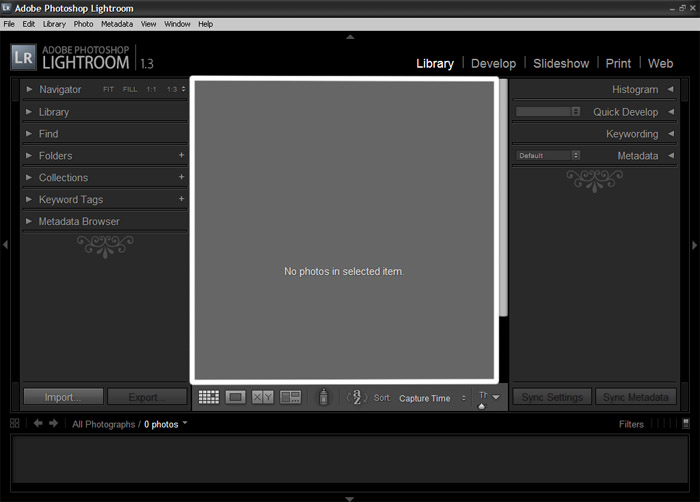This screenshot has width=700, height=502.
Task: Click the Sync Settings button
Action: tap(552, 397)
